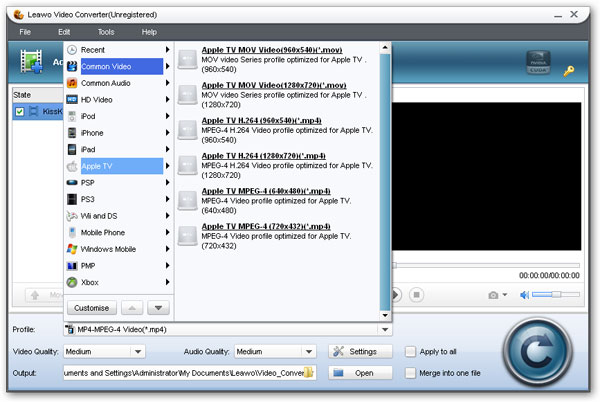This screenshot has height=402, width=600.
Task: Click the big circular Convert button
Action: (537, 352)
